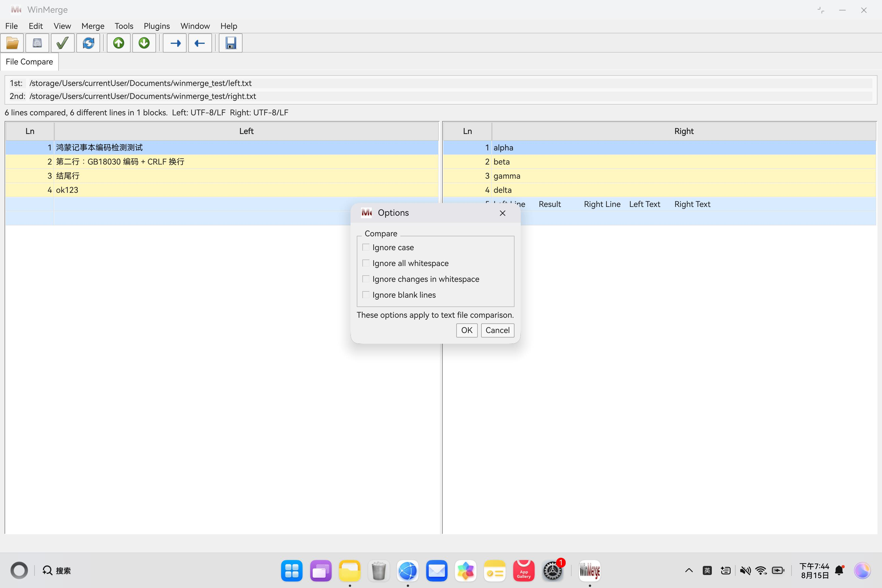This screenshot has width=882, height=588.
Task: Click the blue refresh arrows toolbar icon
Action: [x=88, y=43]
